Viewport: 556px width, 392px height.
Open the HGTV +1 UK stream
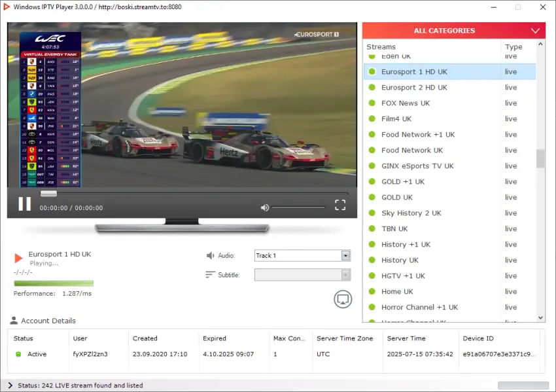(449, 276)
